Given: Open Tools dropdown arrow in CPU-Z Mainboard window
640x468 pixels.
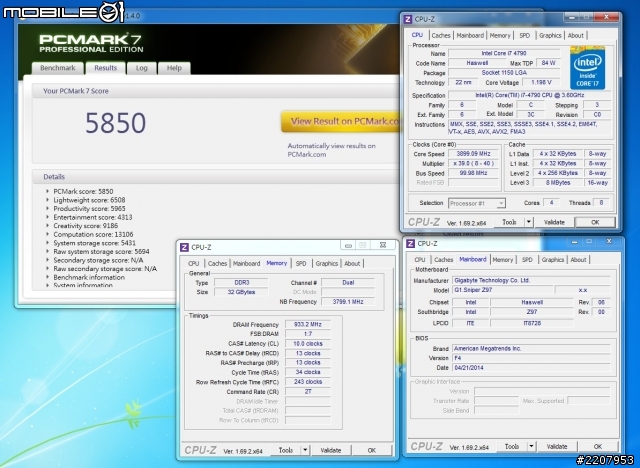Looking at the screenshot, I should click(x=531, y=447).
